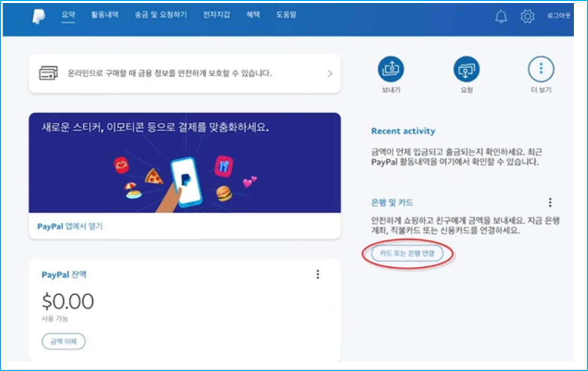Viewport: 588px width, 371px height.
Task: Open the notifications bell
Action: [x=501, y=16]
